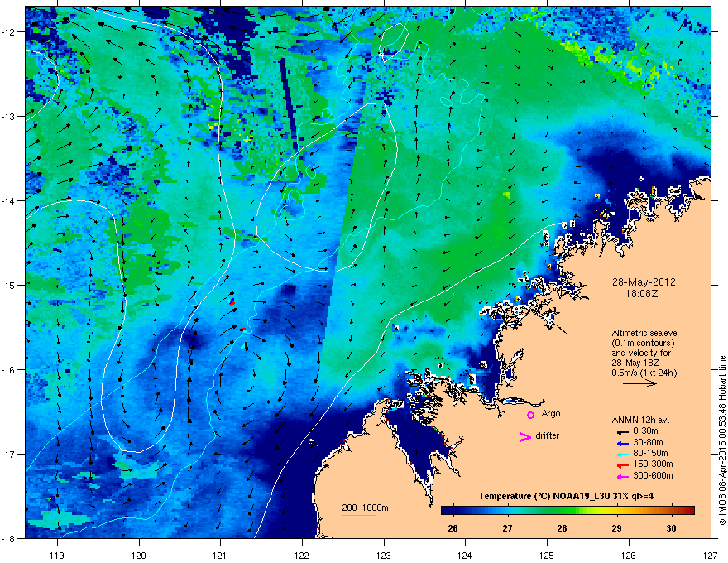Viewport: 728px width, 563px height.
Task: Click the 0.5m/s velocity scale arrow
Action: 639,383
